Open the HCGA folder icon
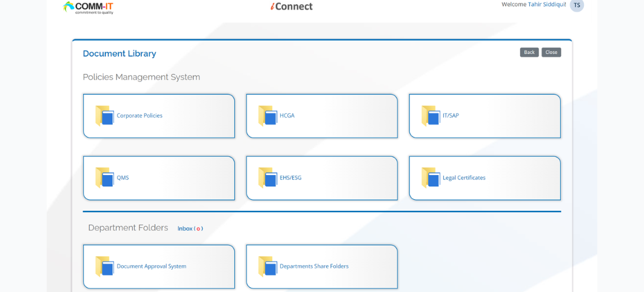Screen dimensions: 644x292 pos(267,116)
